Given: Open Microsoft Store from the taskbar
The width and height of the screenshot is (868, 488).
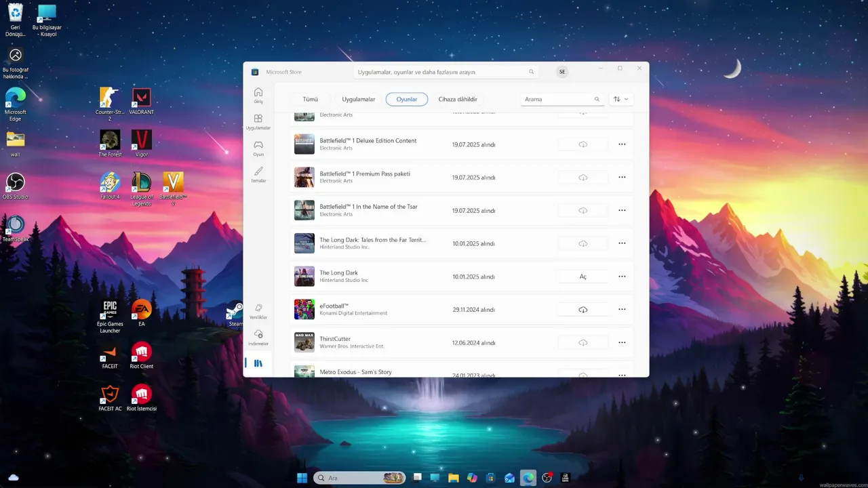Looking at the screenshot, I should pos(491,478).
